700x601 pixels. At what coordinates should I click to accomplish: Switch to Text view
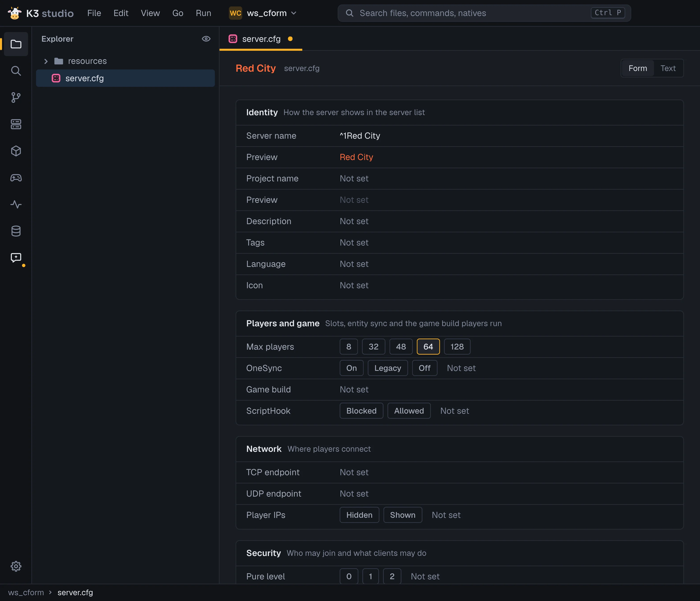(668, 68)
